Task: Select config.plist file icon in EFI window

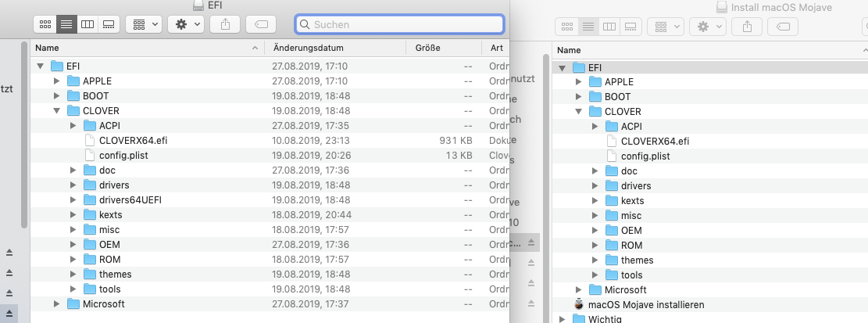Action: pyautogui.click(x=90, y=155)
